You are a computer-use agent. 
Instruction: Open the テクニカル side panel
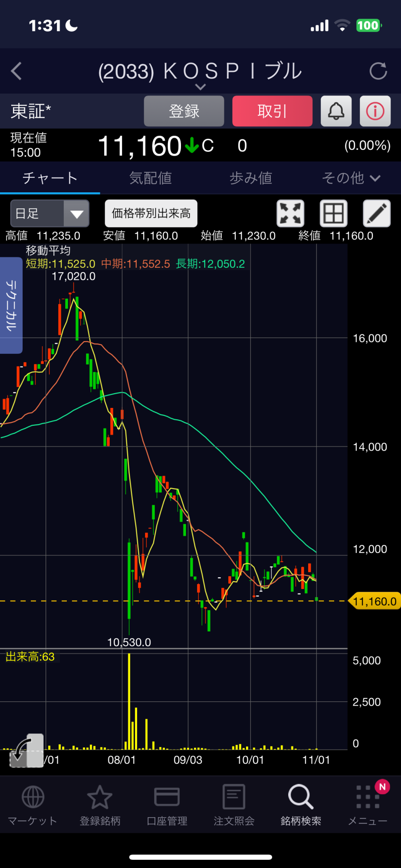[11, 305]
